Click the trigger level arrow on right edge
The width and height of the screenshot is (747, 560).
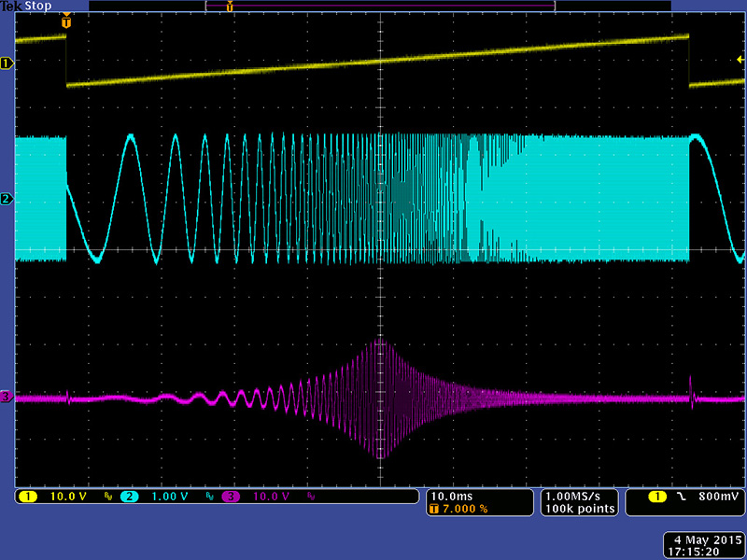coord(740,60)
